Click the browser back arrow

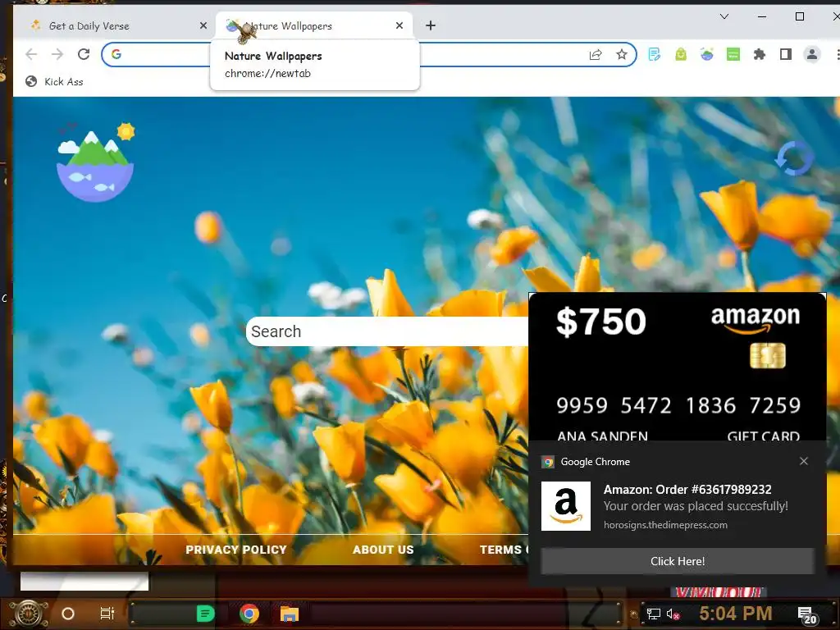[32, 54]
